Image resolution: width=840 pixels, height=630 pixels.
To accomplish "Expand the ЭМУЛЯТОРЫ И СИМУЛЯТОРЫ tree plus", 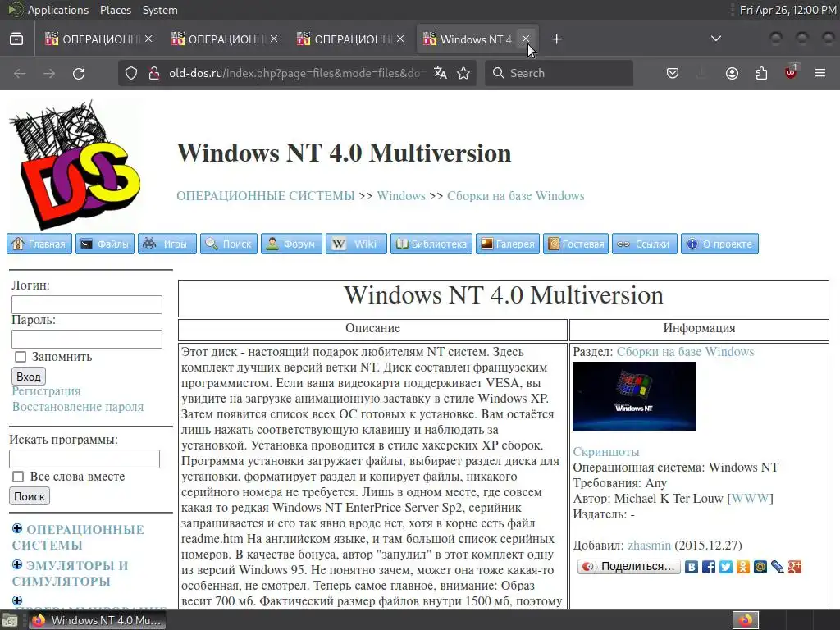I will (x=17, y=564).
